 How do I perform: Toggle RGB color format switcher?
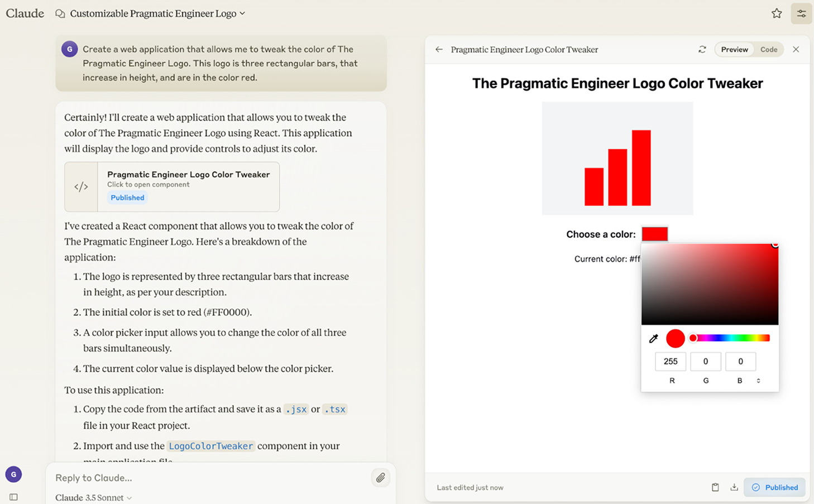coord(758,381)
